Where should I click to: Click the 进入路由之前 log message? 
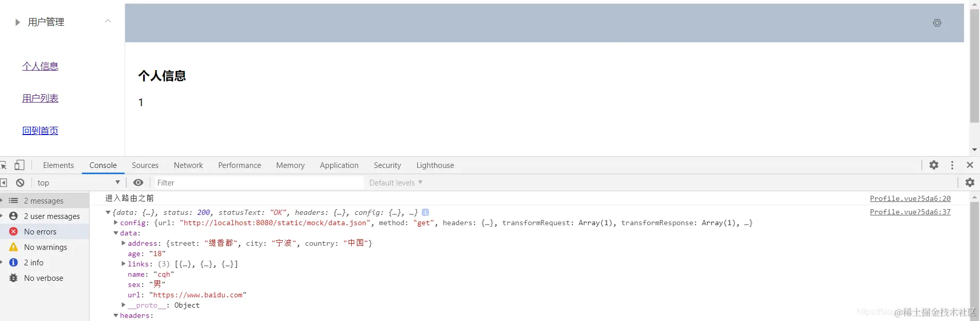130,198
